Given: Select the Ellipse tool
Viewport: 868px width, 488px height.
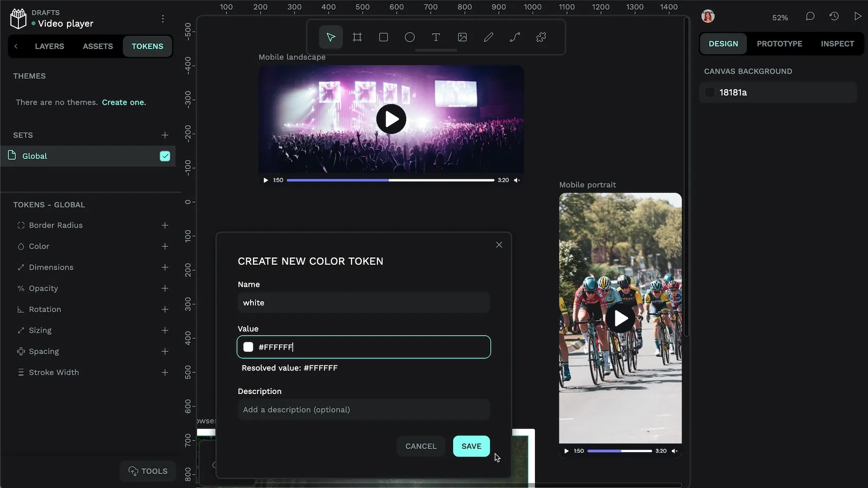Looking at the screenshot, I should [410, 37].
